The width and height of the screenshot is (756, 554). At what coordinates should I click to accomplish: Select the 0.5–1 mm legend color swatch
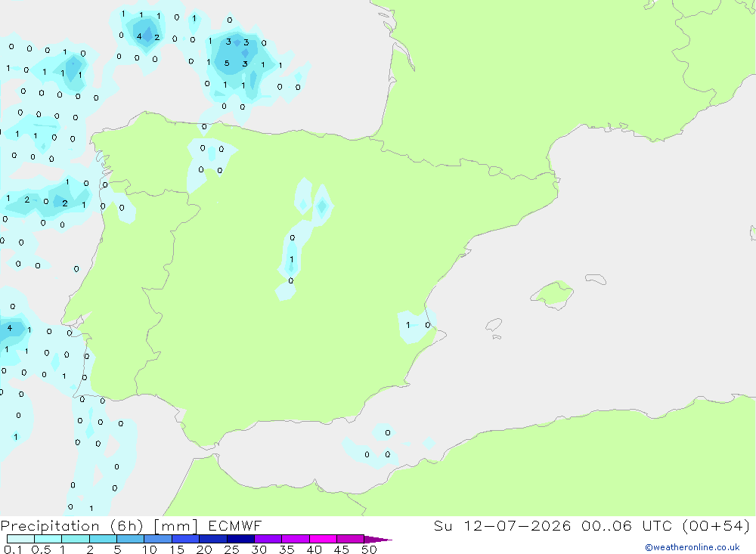[48, 539]
